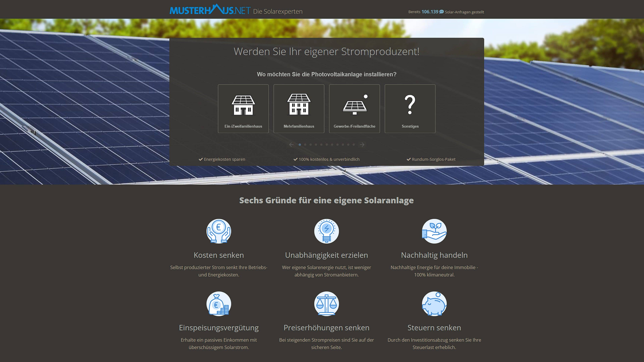Image resolution: width=644 pixels, height=362 pixels.
Task: Click the Einspeisungsvergütung money bag icon
Action: pyautogui.click(x=219, y=304)
